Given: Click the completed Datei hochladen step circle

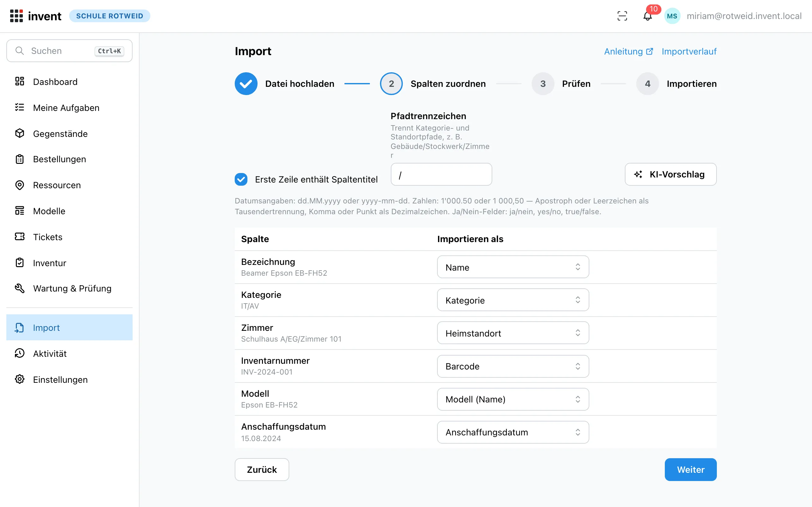Looking at the screenshot, I should [x=246, y=83].
